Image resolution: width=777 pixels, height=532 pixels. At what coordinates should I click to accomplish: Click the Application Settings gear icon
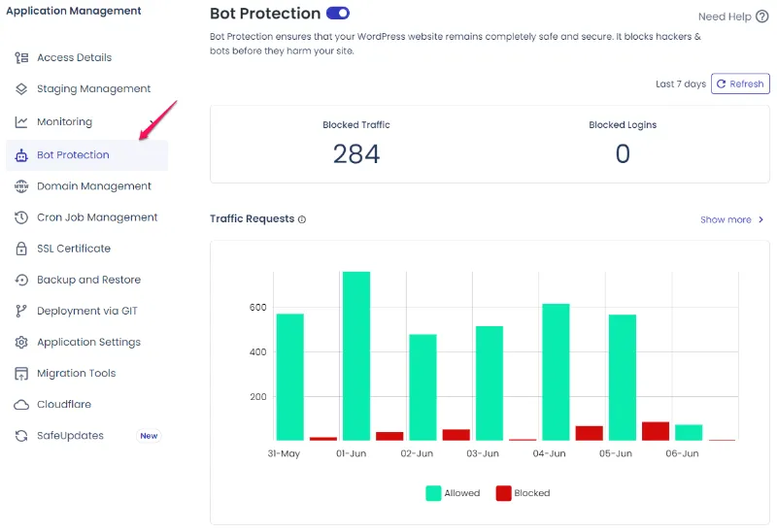(21, 343)
